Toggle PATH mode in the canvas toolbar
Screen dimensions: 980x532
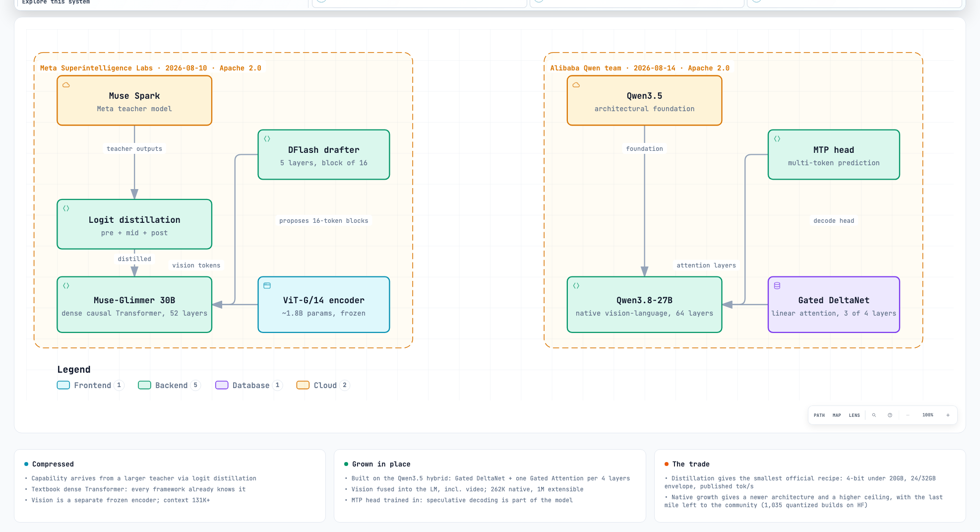point(819,415)
